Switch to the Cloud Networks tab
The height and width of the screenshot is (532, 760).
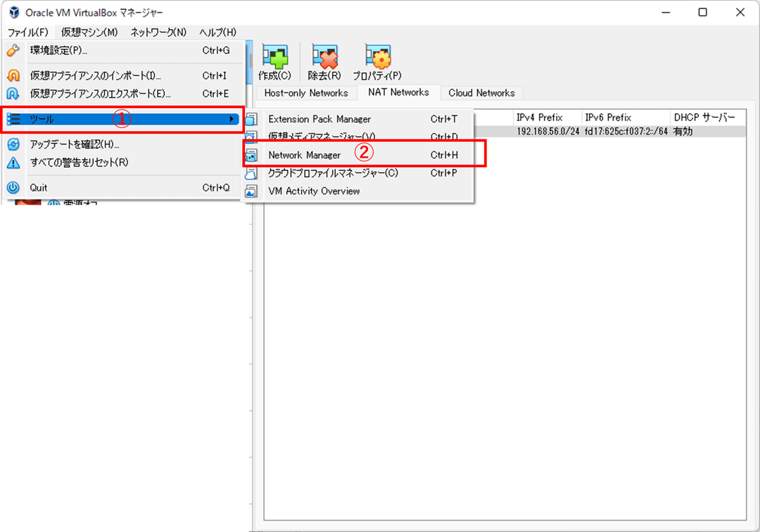point(481,93)
